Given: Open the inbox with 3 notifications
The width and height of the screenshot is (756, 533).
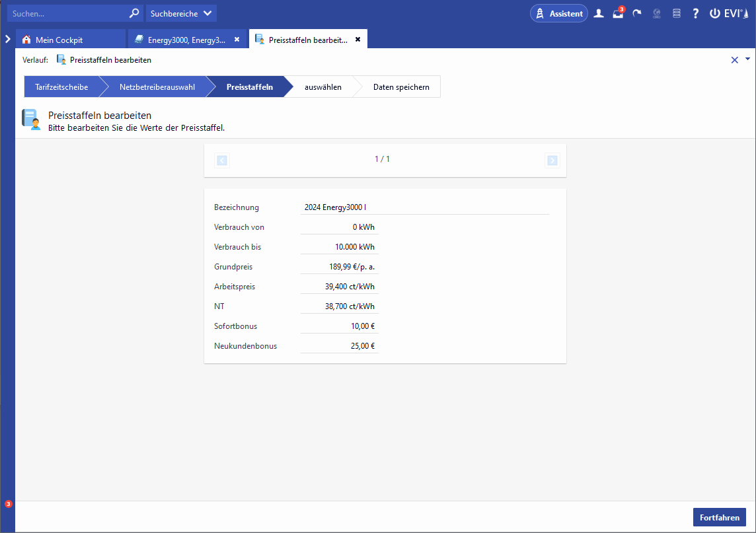Looking at the screenshot, I should (x=618, y=13).
